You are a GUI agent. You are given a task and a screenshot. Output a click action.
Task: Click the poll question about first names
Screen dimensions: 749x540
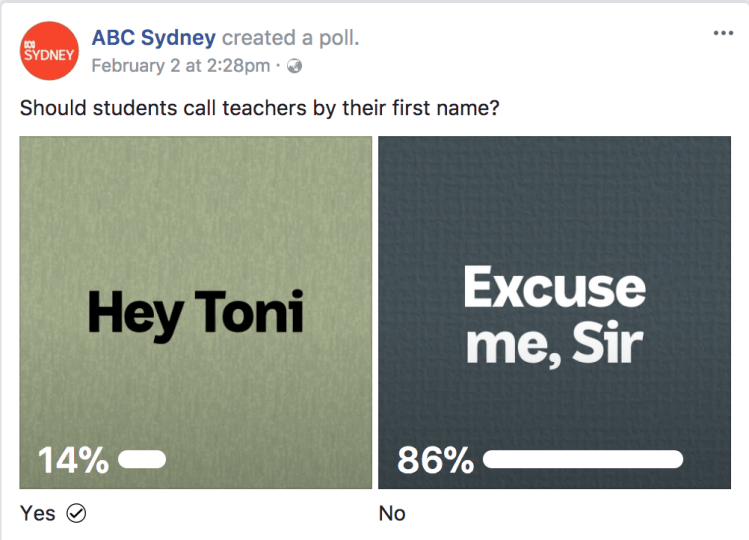(259, 108)
